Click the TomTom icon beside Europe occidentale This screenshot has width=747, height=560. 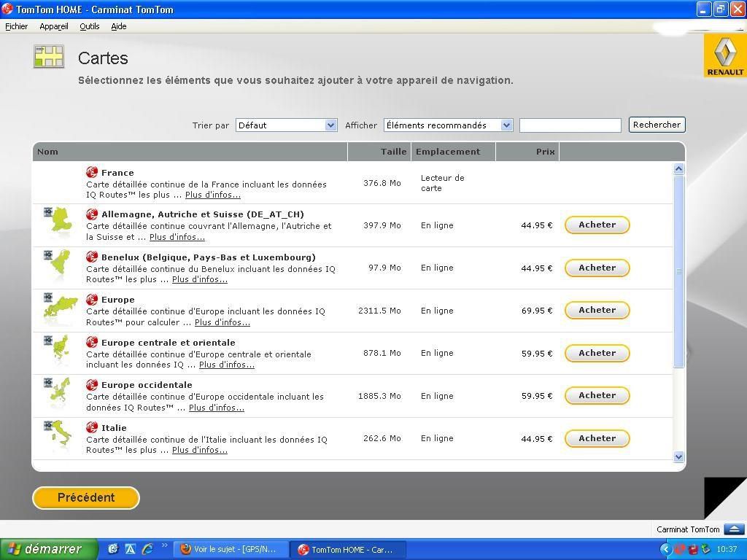coord(92,385)
